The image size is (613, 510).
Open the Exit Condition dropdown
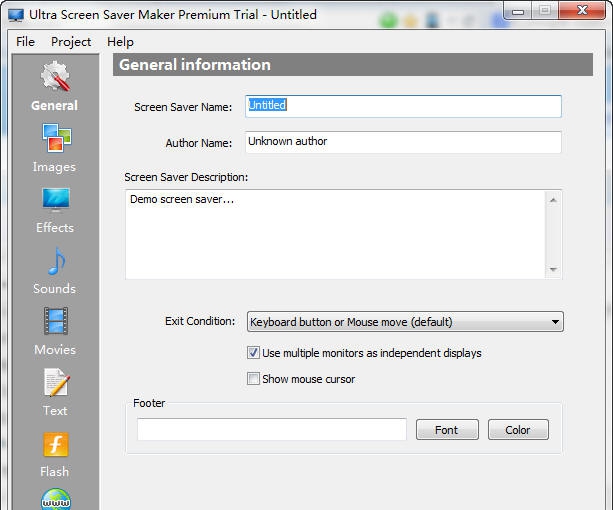[405, 322]
